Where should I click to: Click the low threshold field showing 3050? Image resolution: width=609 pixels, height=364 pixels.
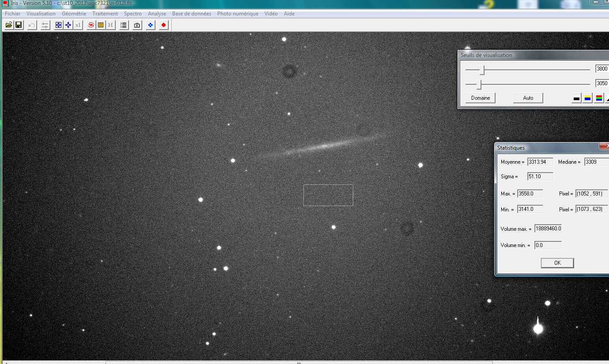point(602,83)
